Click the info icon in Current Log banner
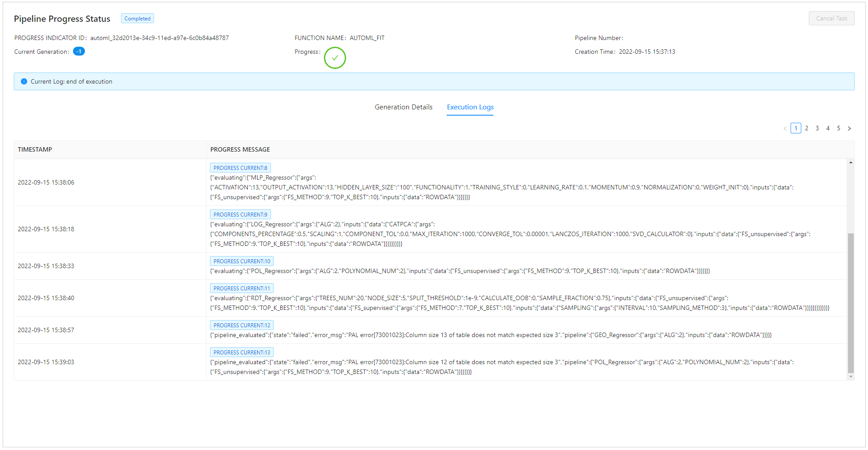This screenshot has width=868, height=450. [24, 81]
